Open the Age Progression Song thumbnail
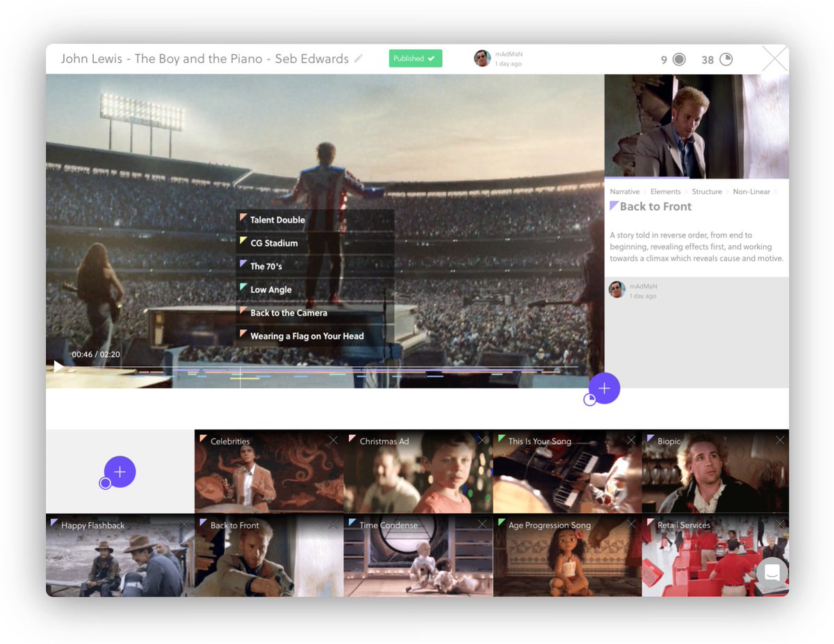834x644 pixels. [x=567, y=556]
